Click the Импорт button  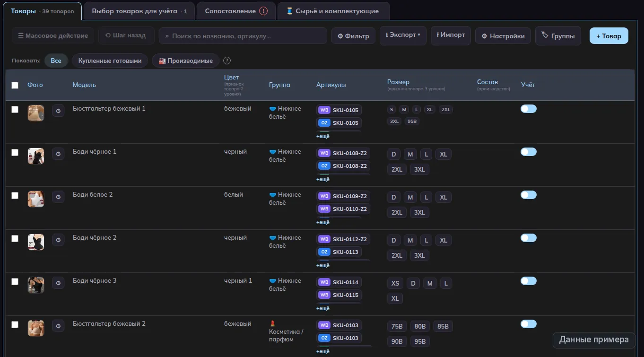point(451,35)
